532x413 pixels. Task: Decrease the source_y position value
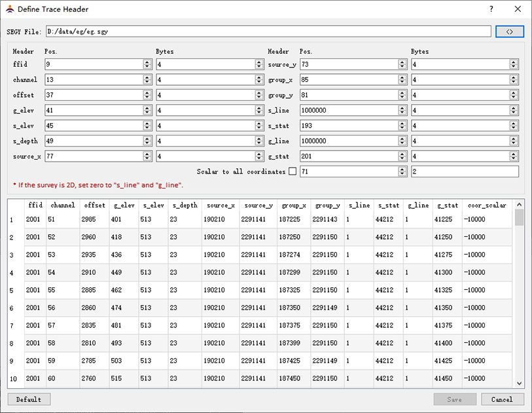click(402, 67)
